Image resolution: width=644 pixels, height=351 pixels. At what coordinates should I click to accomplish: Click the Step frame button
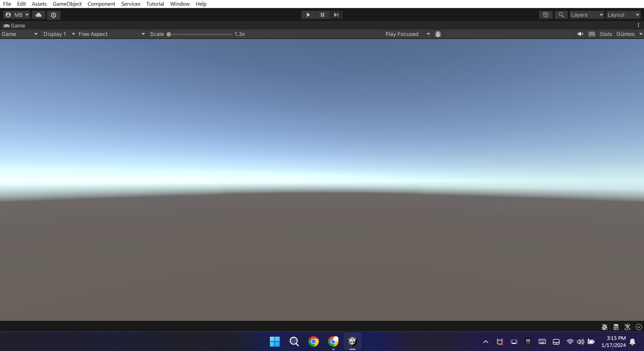pos(336,15)
